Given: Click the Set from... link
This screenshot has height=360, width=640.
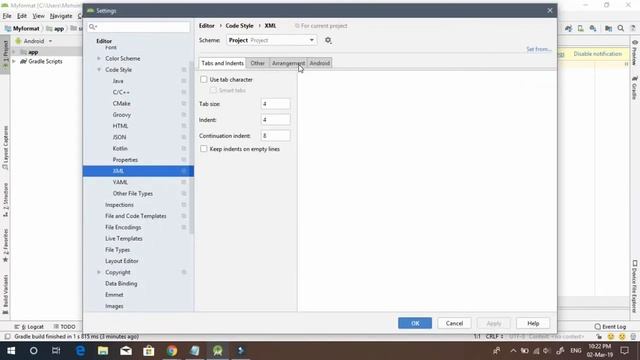Looking at the screenshot, I should [539, 49].
